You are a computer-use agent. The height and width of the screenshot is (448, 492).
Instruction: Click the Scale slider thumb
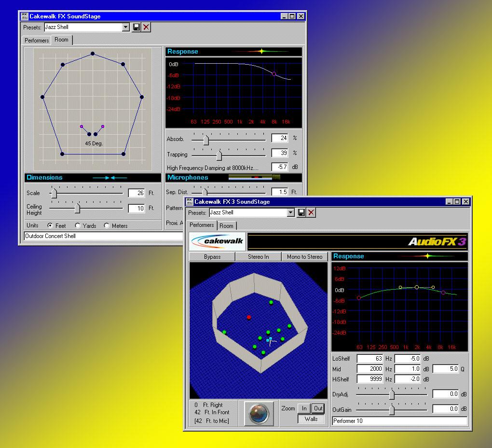[55, 193]
